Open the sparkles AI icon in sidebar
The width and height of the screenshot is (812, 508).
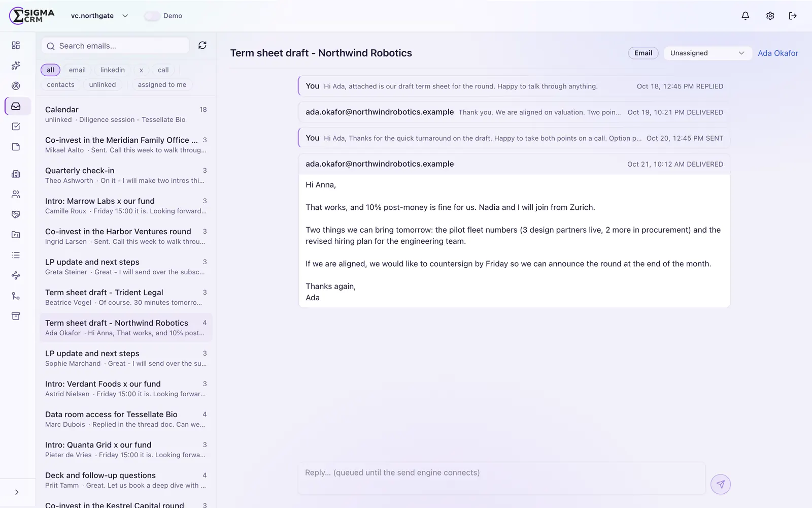[x=16, y=66]
